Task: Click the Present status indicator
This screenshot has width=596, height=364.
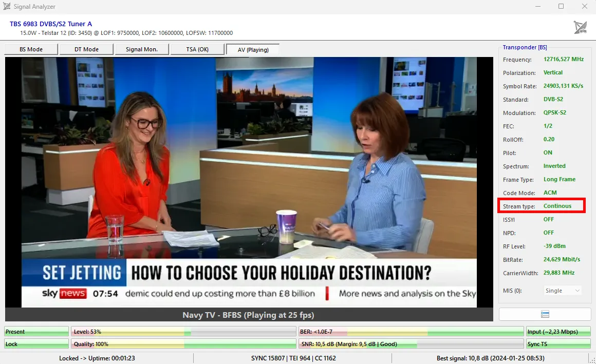Action: click(36, 332)
